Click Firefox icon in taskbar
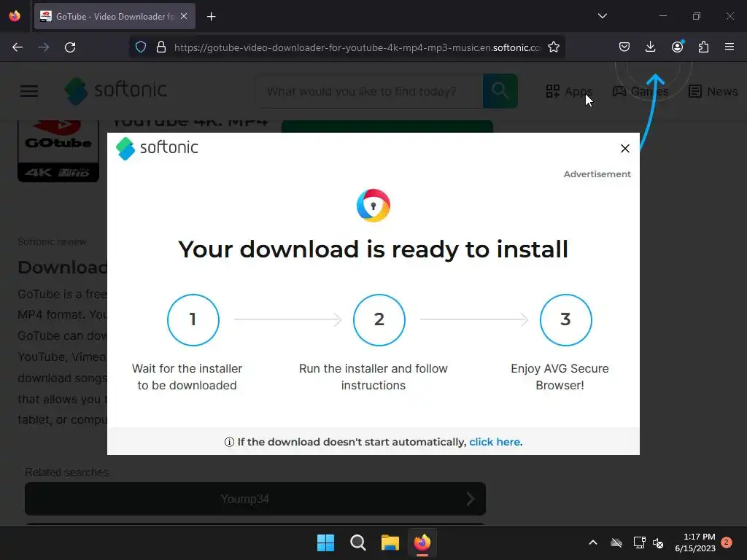 pyautogui.click(x=422, y=542)
